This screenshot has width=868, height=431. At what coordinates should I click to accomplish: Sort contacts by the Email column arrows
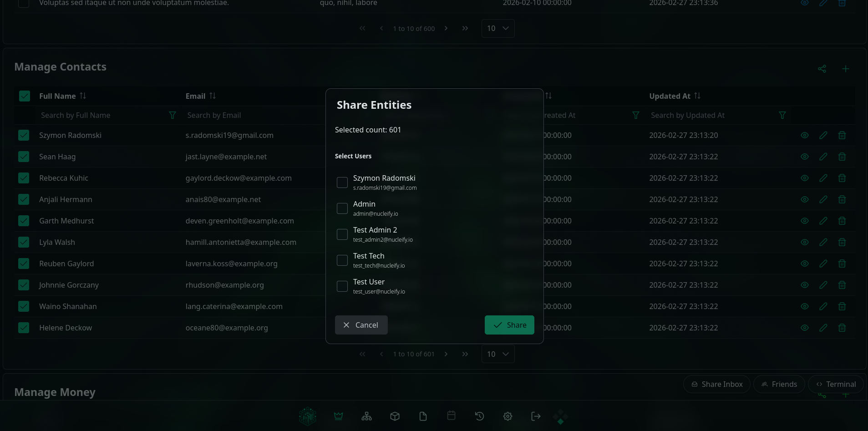pyautogui.click(x=212, y=96)
